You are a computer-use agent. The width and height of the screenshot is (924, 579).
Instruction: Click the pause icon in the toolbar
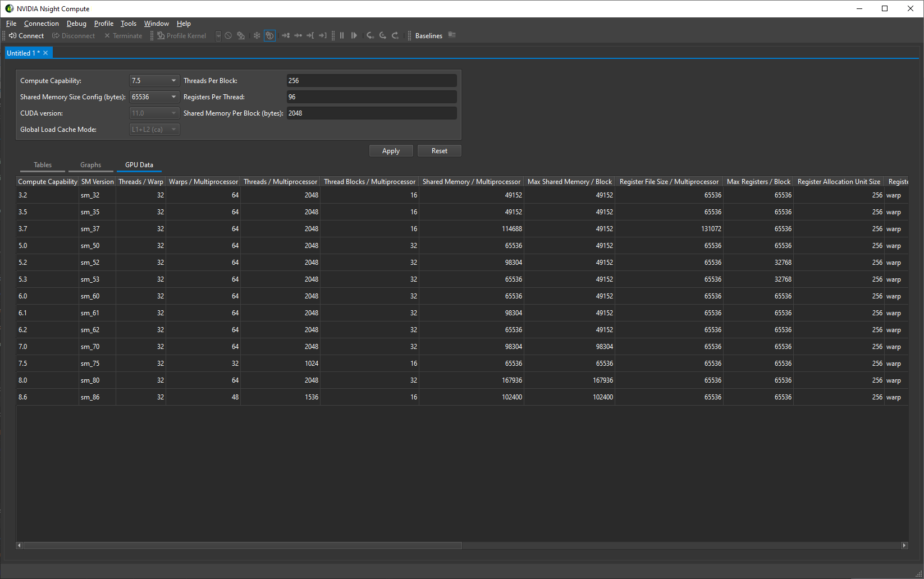[342, 35]
